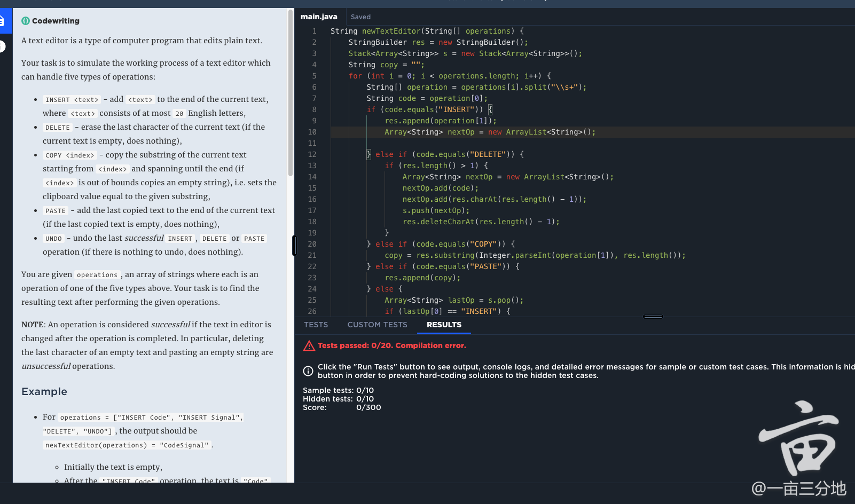Screen dimensions: 855x504
Task: Switch to the TESTS tab
Action: 316,325
